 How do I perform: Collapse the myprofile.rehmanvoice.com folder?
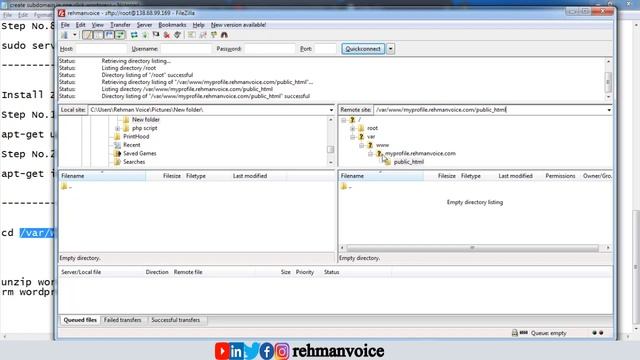click(x=371, y=154)
